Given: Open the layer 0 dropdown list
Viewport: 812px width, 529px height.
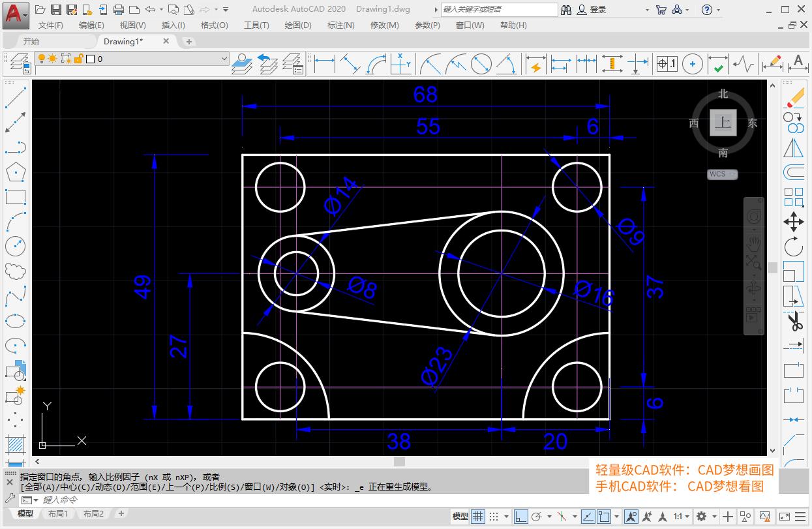Looking at the screenshot, I should [224, 59].
